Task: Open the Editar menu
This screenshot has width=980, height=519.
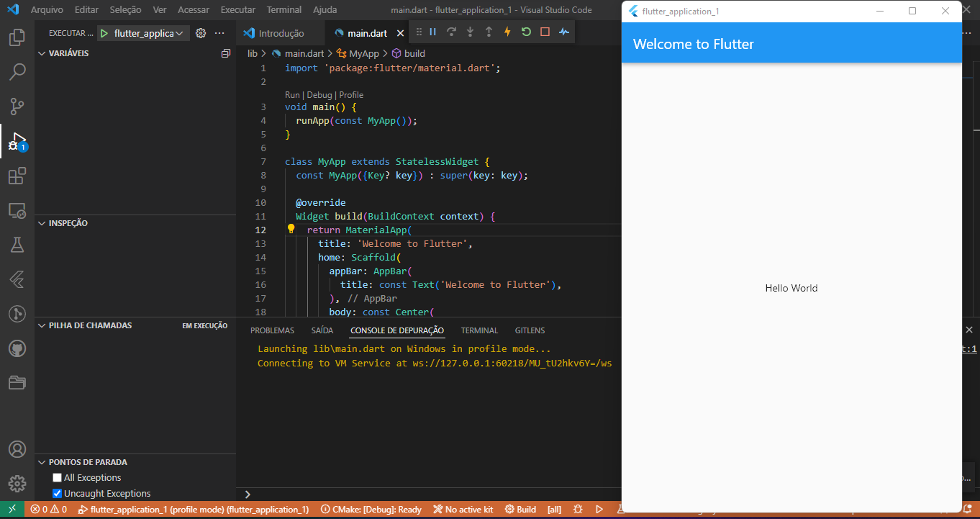Action: (86, 10)
